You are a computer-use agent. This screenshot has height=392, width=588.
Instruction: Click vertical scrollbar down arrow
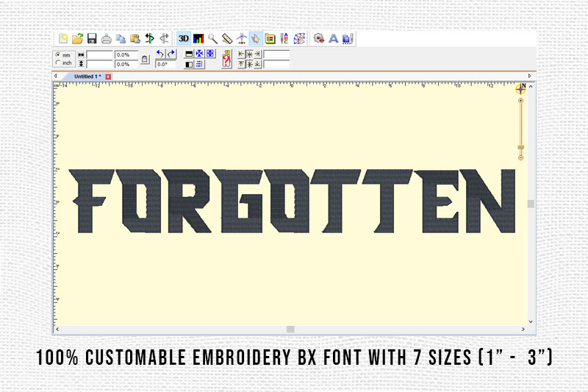(531, 321)
